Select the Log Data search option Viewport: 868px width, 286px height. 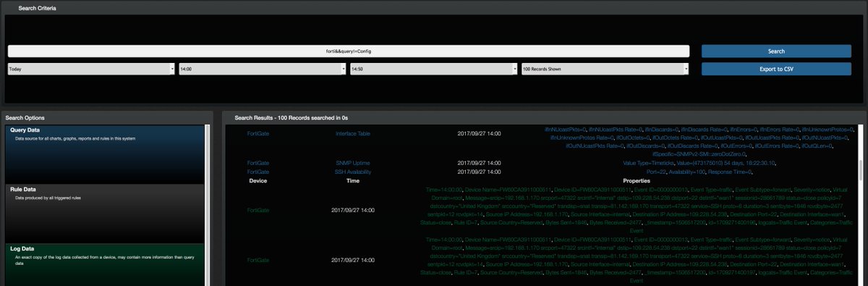(106, 264)
